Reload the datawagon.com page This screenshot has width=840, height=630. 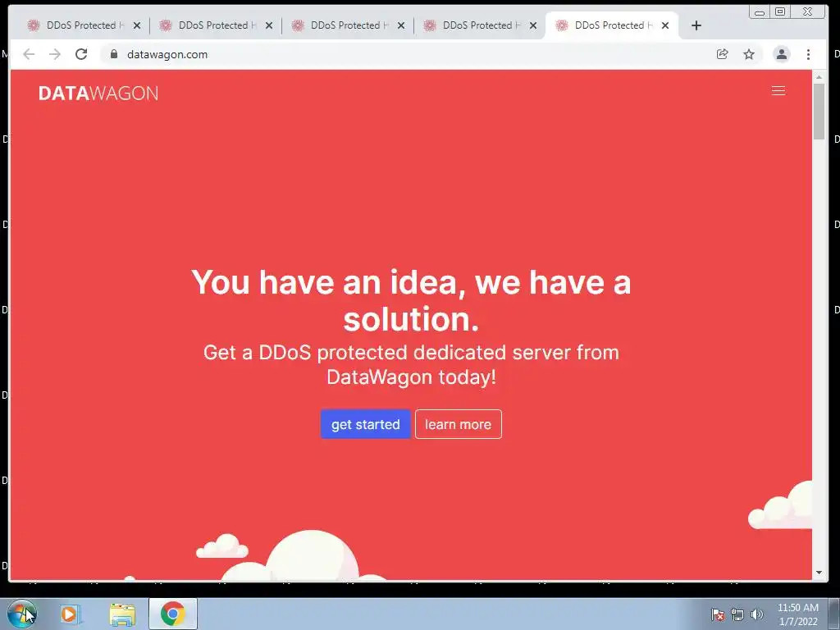pyautogui.click(x=81, y=54)
